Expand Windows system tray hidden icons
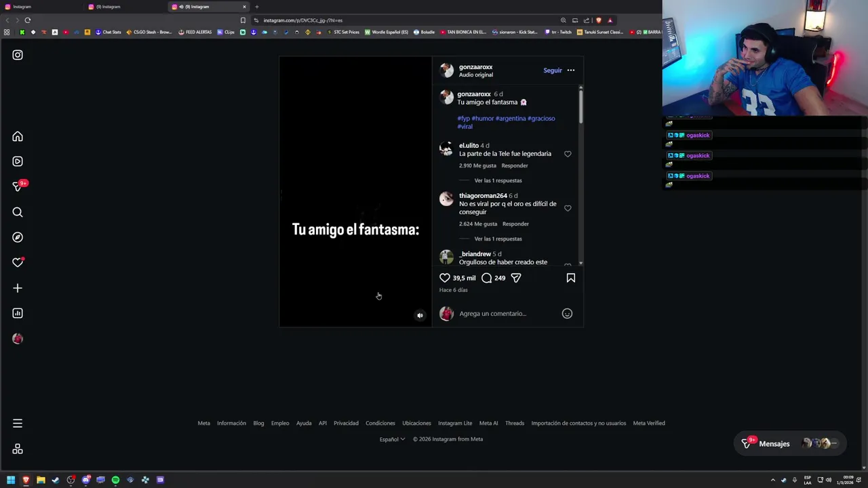Screen dimensions: 868x488 coord(772,480)
